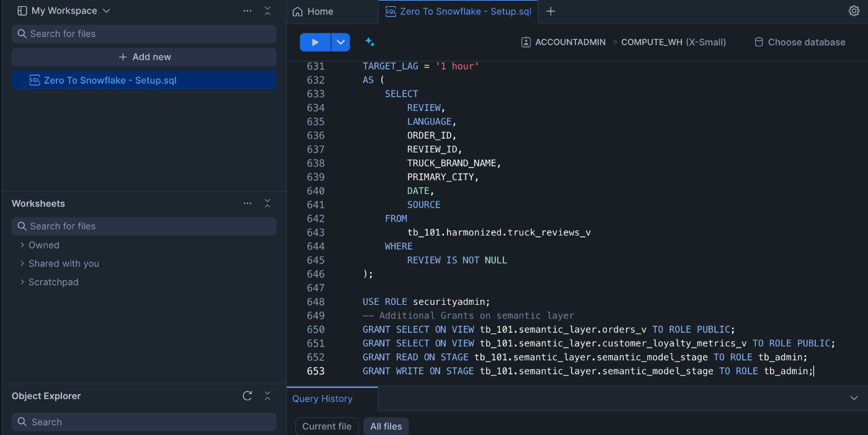Select the Zero To Snowflake - Setup.sql tab
This screenshot has height=435, width=868.
click(458, 11)
